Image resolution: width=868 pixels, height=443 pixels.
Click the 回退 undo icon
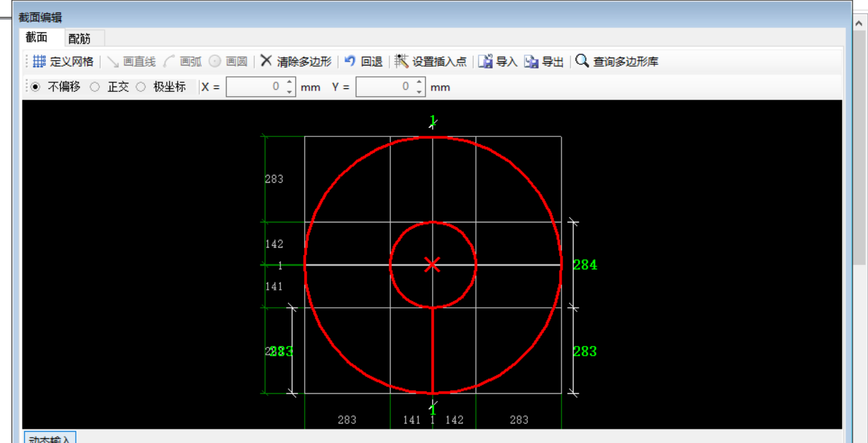click(350, 61)
